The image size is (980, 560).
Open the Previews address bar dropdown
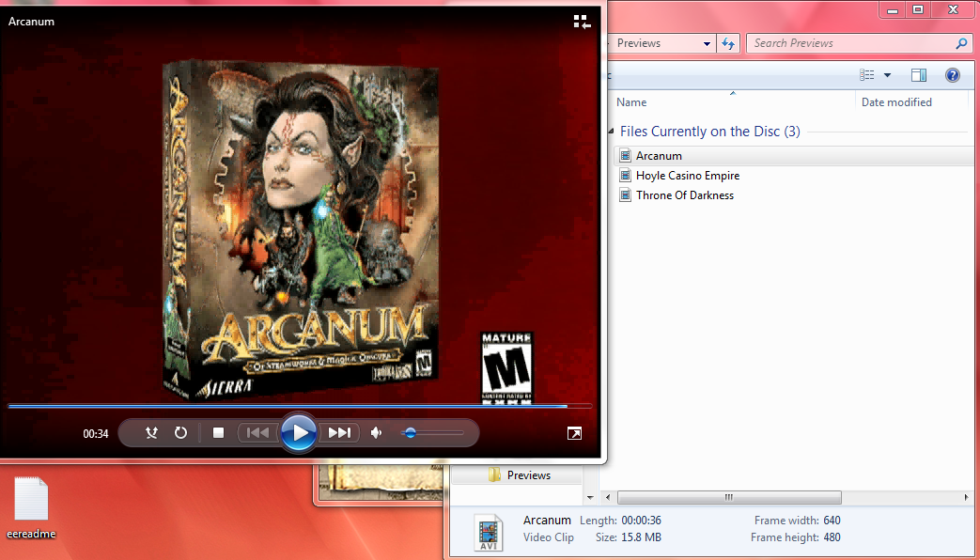click(x=707, y=44)
